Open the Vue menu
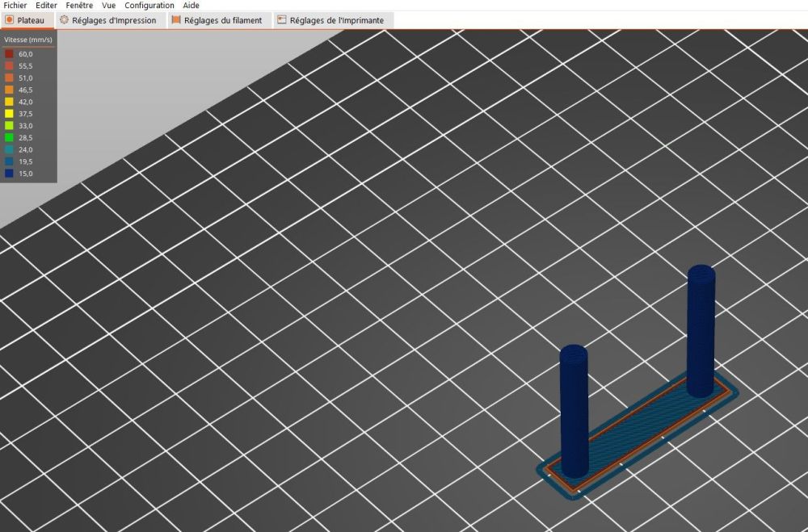This screenshot has height=532, width=808. (x=109, y=5)
